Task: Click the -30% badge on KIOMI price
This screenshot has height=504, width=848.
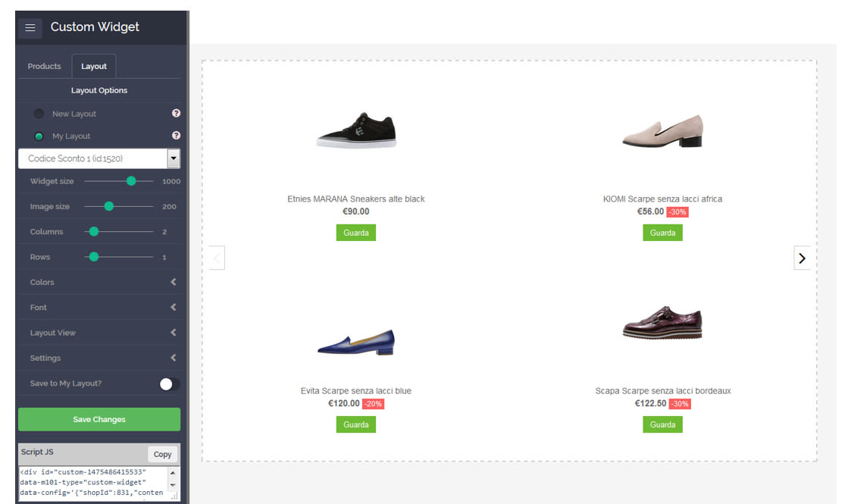Action: click(x=677, y=212)
